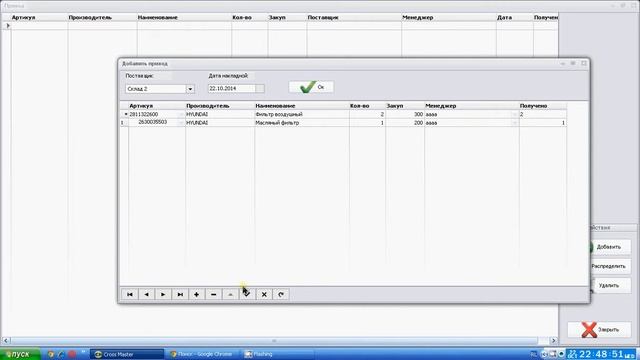Image resolution: width=640 pixels, height=360 pixels.
Task: Select Получено cell in second row
Action: (542, 122)
